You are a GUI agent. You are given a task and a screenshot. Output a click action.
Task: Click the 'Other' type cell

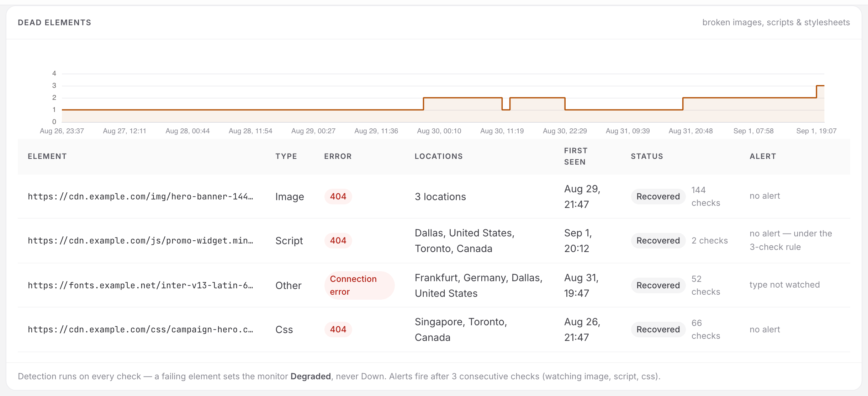289,285
